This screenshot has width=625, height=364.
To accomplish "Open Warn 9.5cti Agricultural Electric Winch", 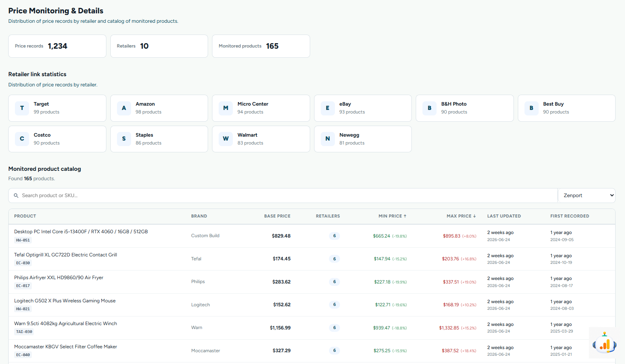I will tap(66, 324).
